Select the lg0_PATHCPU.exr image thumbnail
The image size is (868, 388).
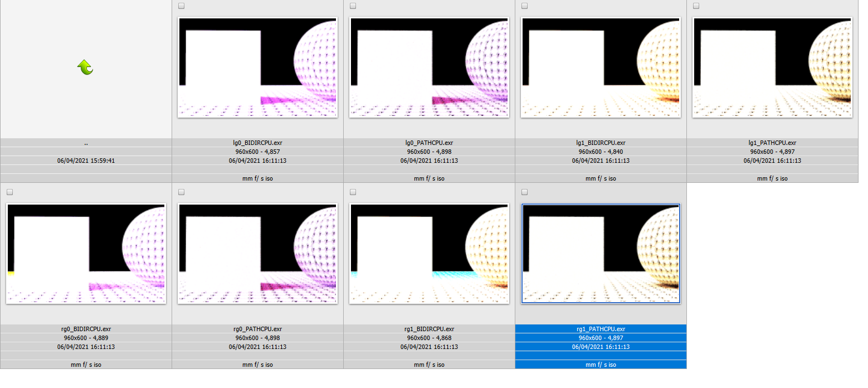coord(429,67)
